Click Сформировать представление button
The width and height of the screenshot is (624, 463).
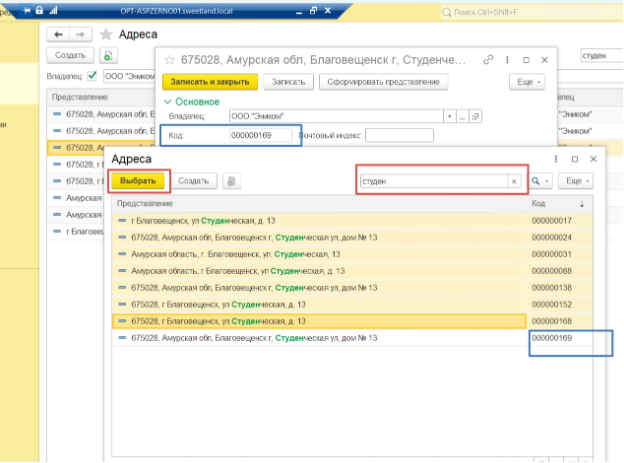(x=384, y=81)
